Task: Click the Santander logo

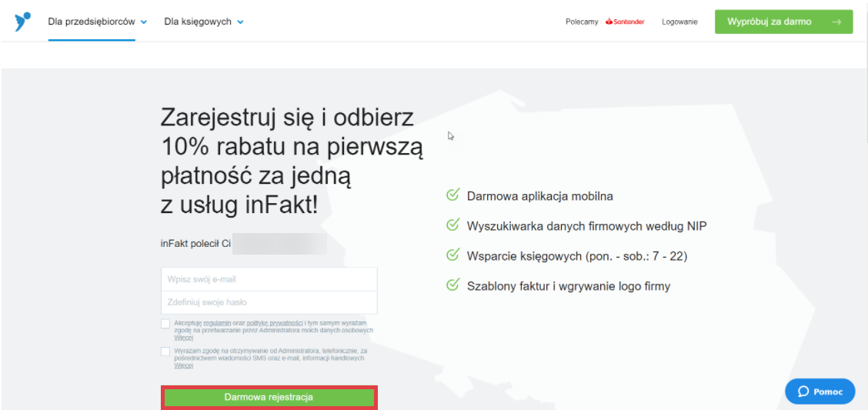Action: [624, 22]
